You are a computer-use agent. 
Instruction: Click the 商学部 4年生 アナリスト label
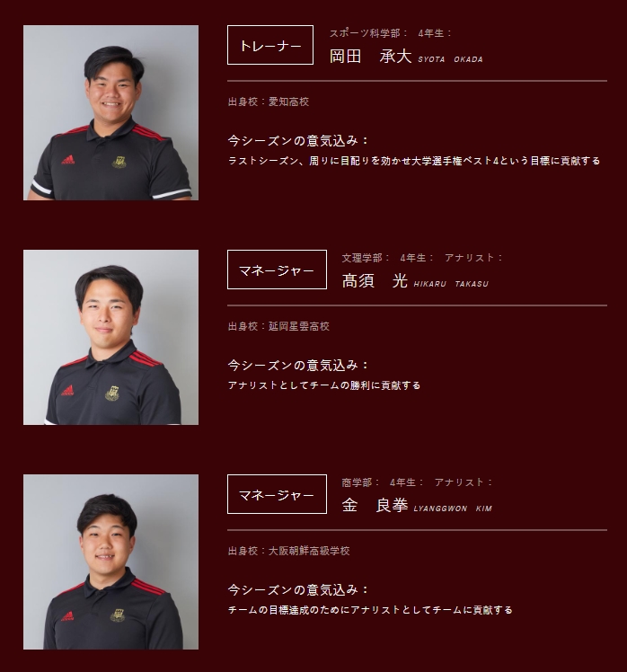[x=417, y=482]
